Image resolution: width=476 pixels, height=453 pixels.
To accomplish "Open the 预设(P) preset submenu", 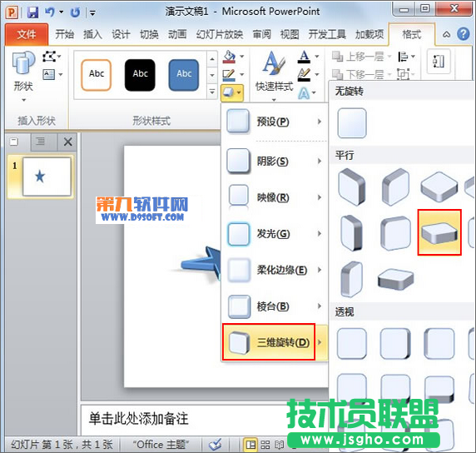I will tap(274, 122).
